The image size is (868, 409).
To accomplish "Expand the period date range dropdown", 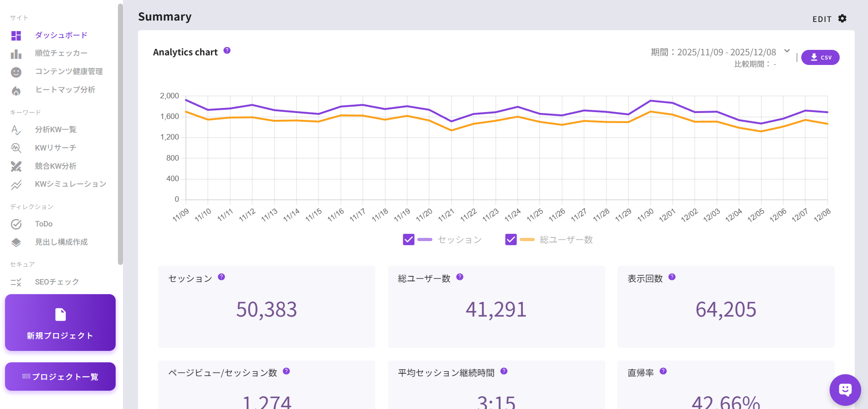I will [x=787, y=51].
